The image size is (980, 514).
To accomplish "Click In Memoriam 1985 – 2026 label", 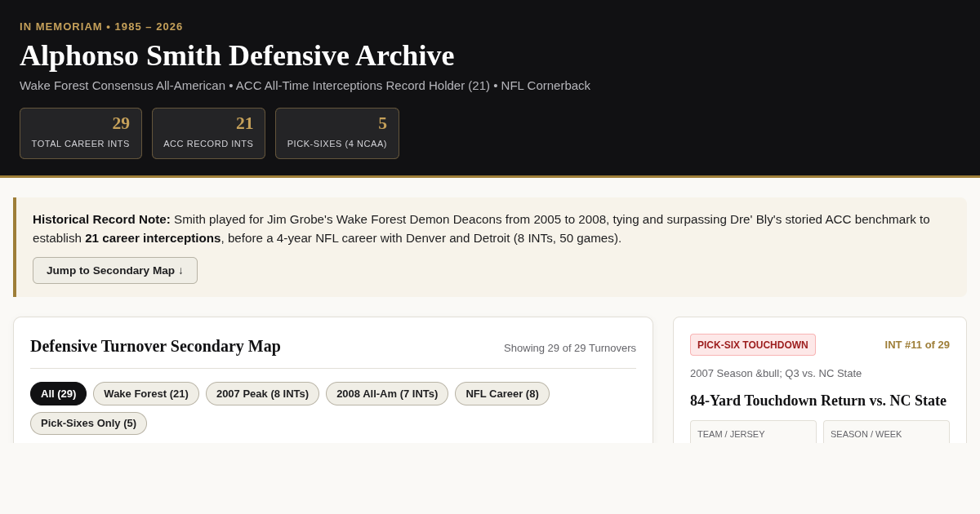I will [101, 26].
